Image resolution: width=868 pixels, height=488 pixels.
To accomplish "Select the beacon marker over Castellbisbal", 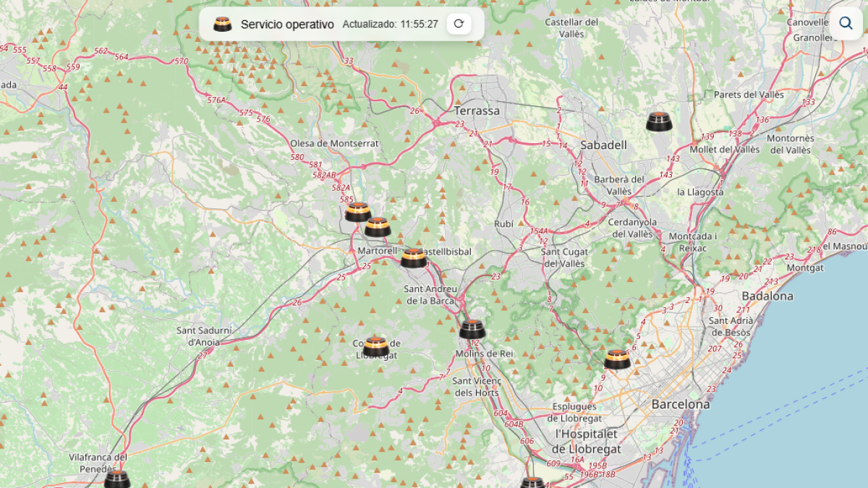I will tap(414, 258).
